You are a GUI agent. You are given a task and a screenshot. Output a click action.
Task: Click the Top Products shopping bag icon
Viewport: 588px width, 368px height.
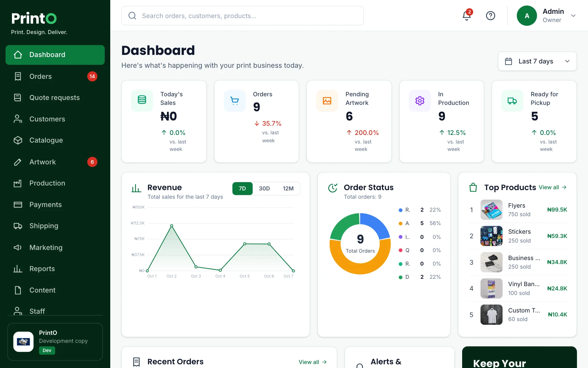(x=473, y=187)
